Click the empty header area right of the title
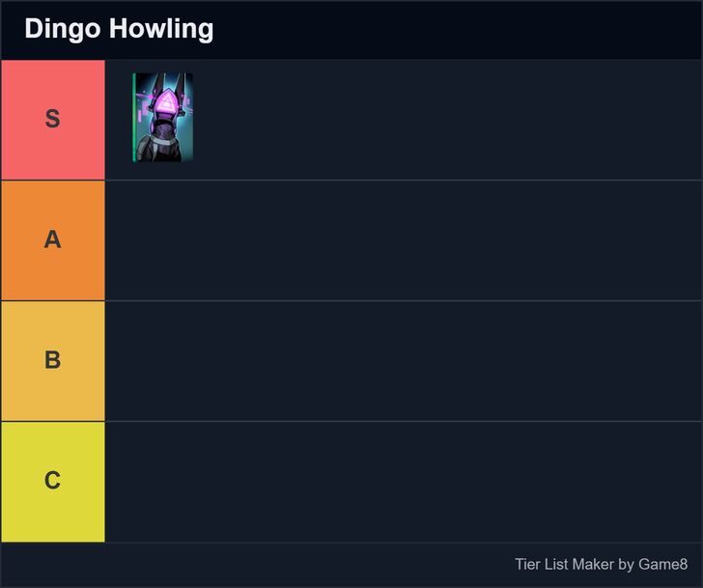This screenshot has width=703, height=588. point(464,29)
